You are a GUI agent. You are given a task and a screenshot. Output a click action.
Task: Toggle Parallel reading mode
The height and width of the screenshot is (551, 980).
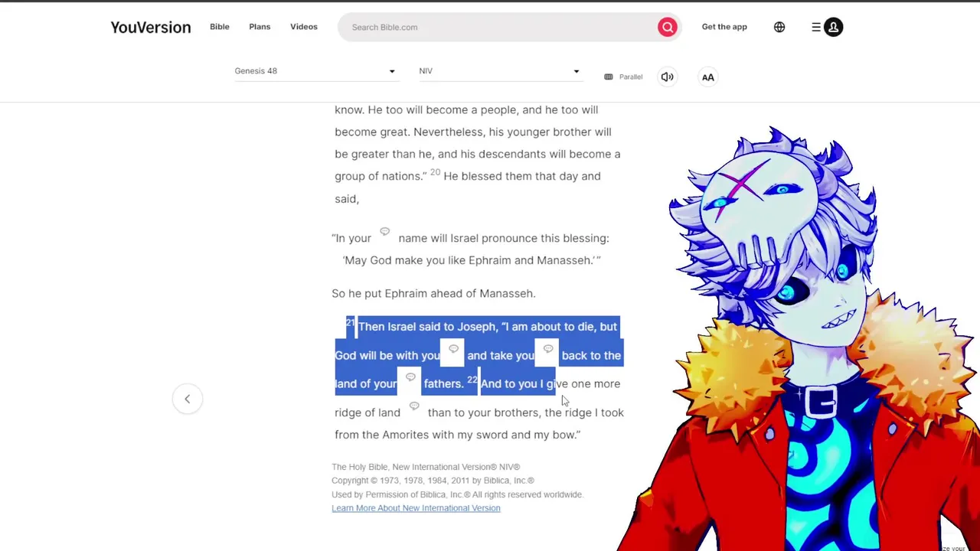pos(623,77)
